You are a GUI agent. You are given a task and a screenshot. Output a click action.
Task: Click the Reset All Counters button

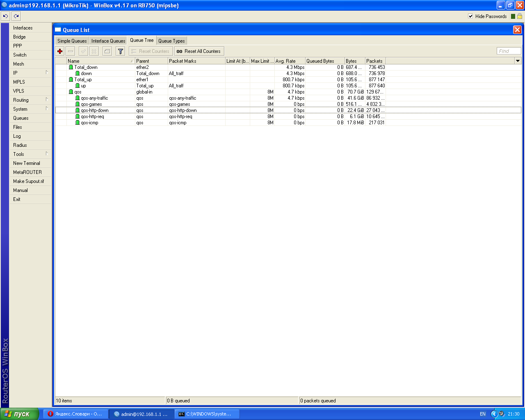pyautogui.click(x=199, y=51)
